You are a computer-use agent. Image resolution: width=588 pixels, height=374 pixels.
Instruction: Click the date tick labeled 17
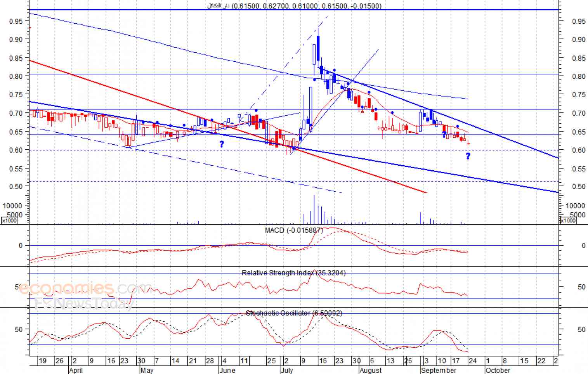point(456,361)
